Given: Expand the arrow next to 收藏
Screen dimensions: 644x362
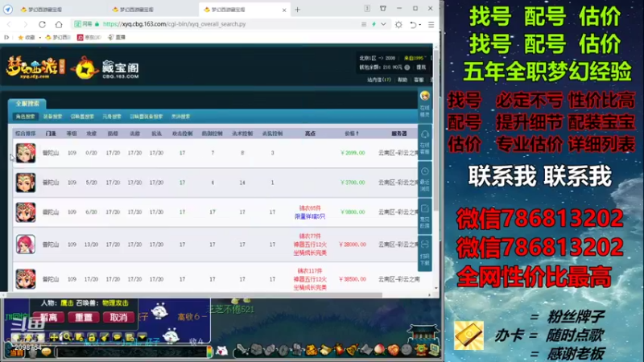Looking at the screenshot, I should [39, 37].
